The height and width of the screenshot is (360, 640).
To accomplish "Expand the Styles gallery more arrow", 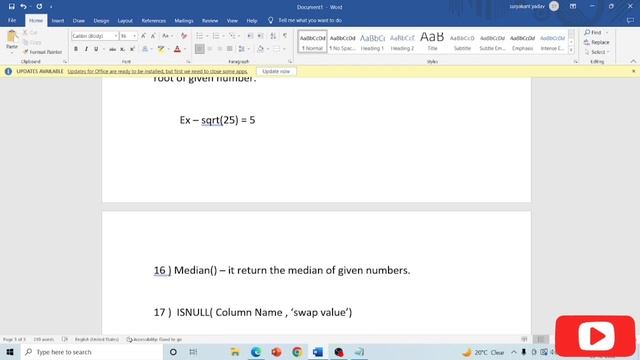I will [571, 50].
